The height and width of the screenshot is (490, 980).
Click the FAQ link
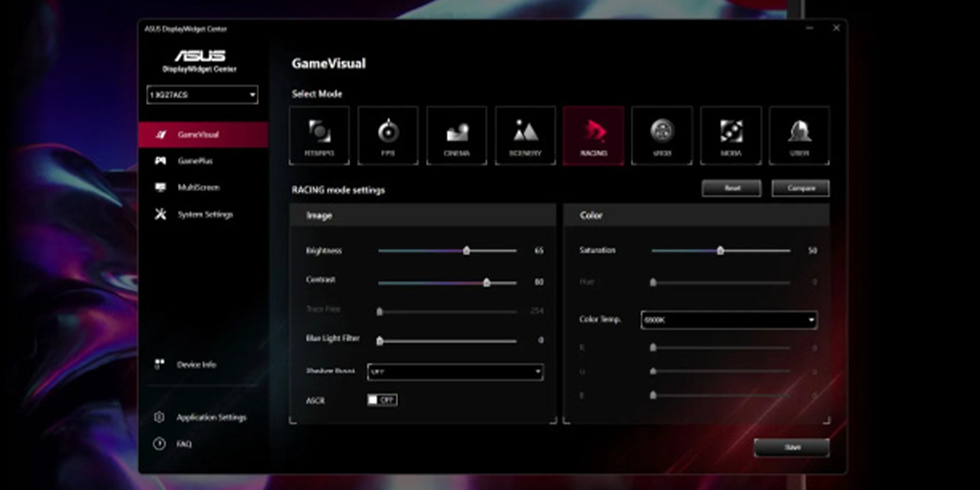[x=184, y=444]
